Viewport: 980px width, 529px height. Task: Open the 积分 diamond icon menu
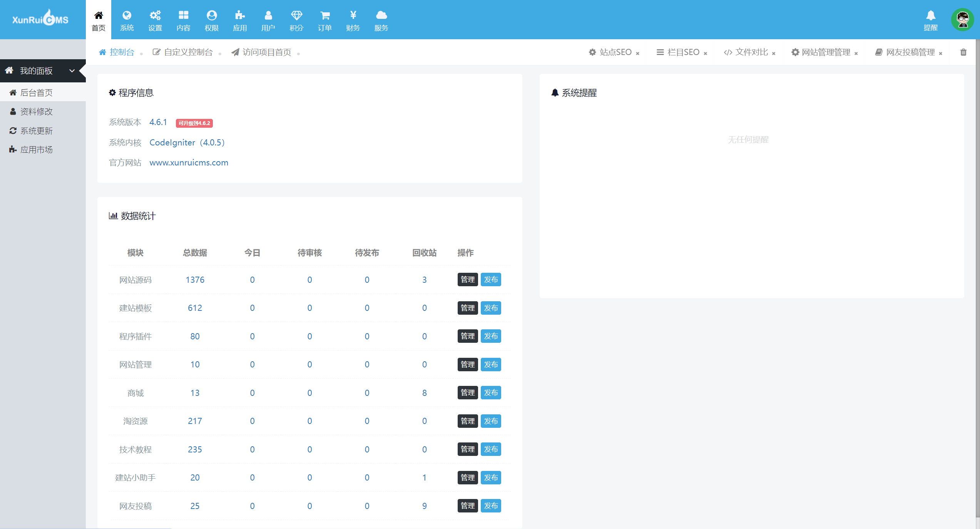pyautogui.click(x=296, y=20)
